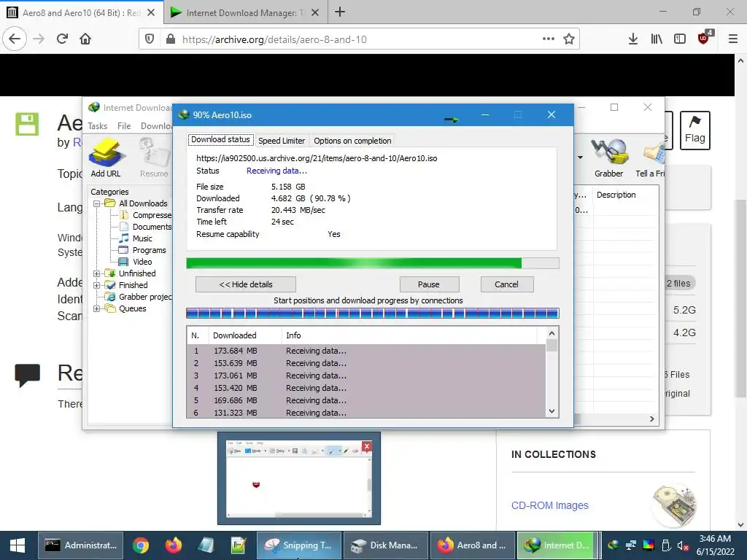Click connections list scroll up arrow
This screenshot has width=747, height=560.
(551, 333)
